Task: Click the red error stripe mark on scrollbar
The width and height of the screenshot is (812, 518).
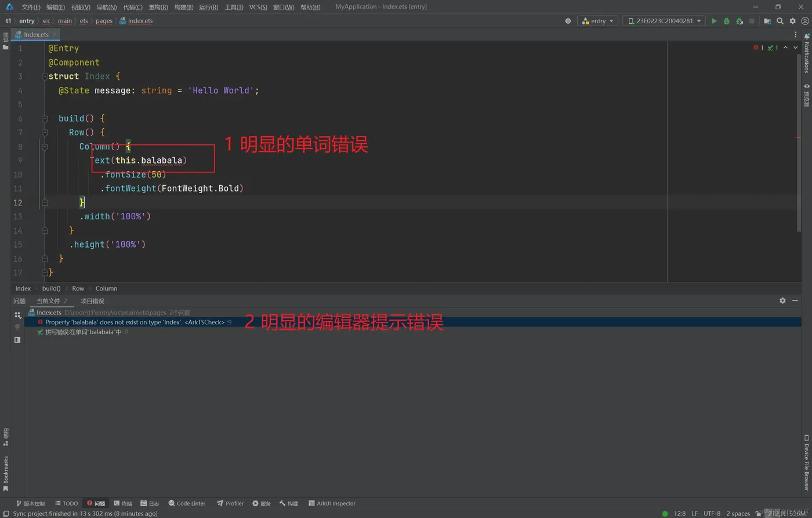Action: (798, 137)
